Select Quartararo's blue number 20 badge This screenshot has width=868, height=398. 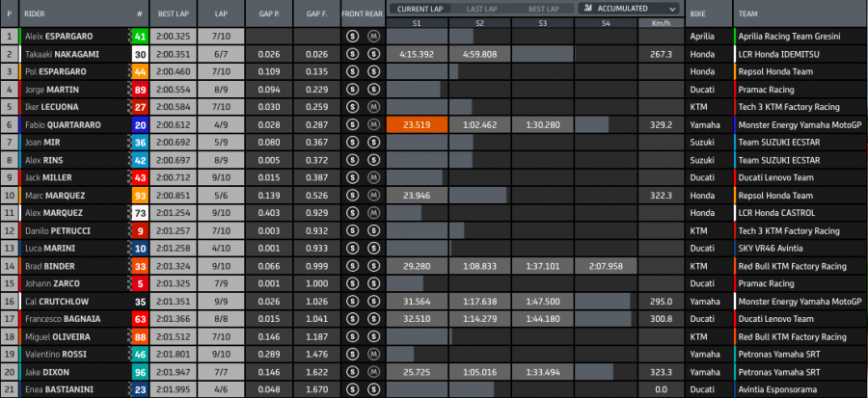140,125
